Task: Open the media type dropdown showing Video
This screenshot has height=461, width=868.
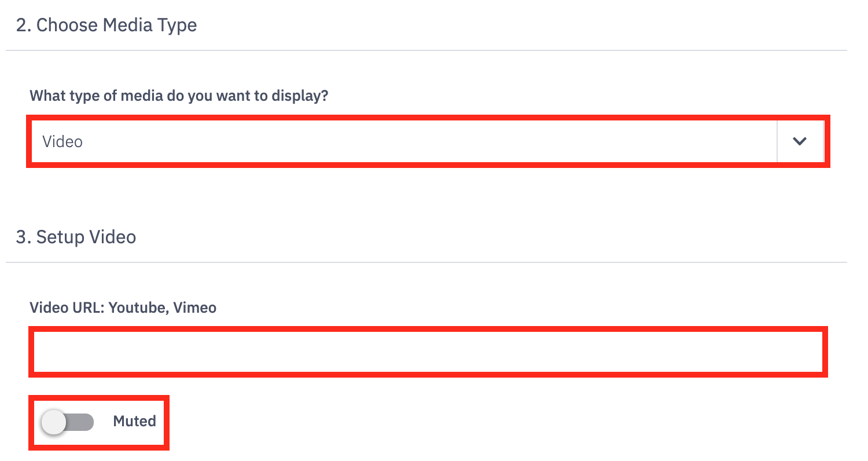Action: [405, 141]
